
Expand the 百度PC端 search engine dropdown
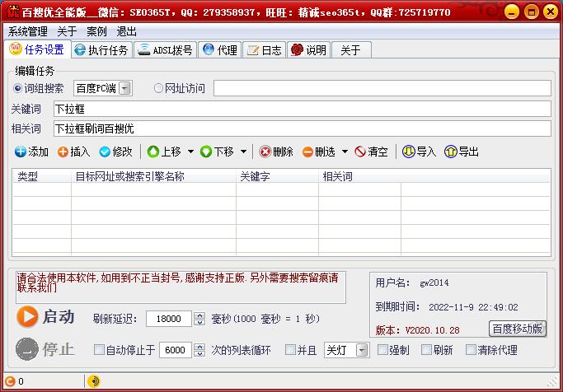click(124, 88)
